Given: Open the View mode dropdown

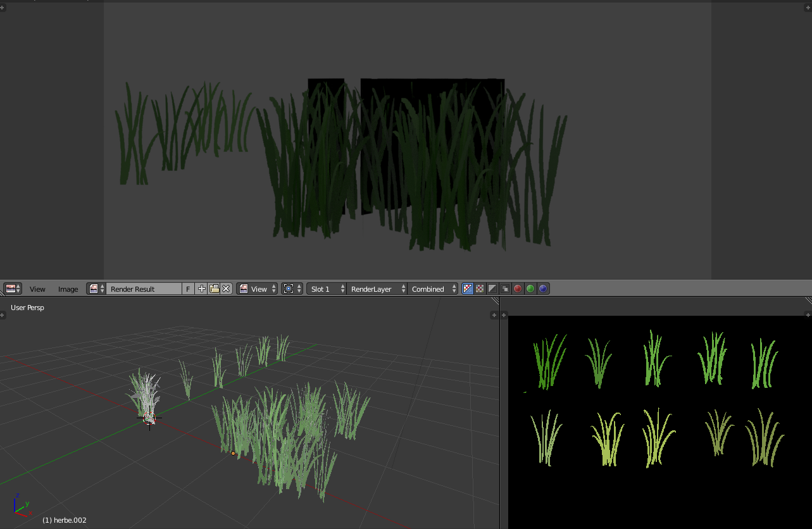Looking at the screenshot, I should tap(258, 289).
